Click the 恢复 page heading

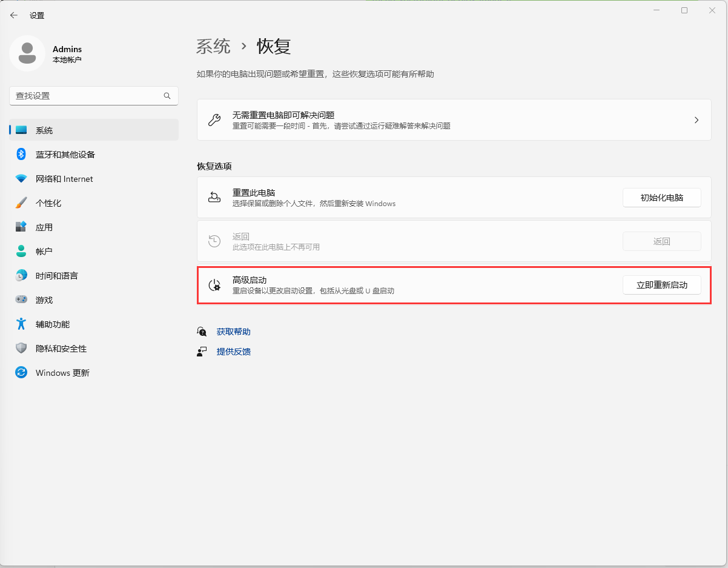(274, 46)
